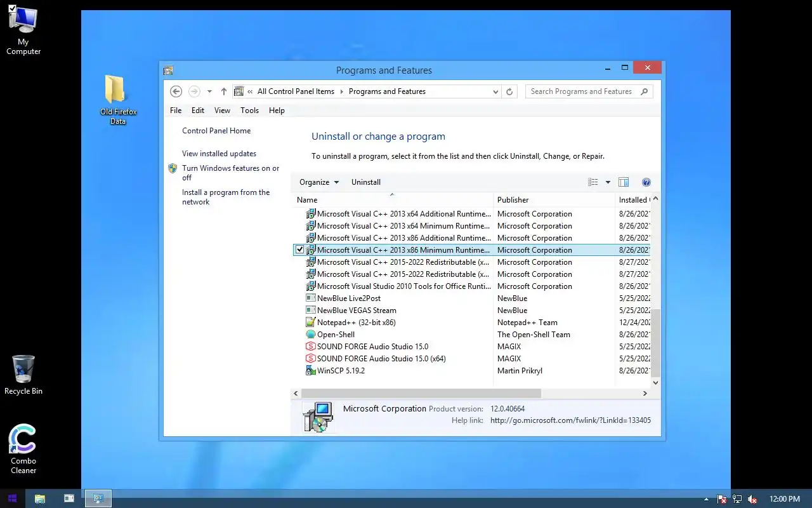Screen dimensions: 812x508
Task: Open the View menu
Action: (x=222, y=110)
